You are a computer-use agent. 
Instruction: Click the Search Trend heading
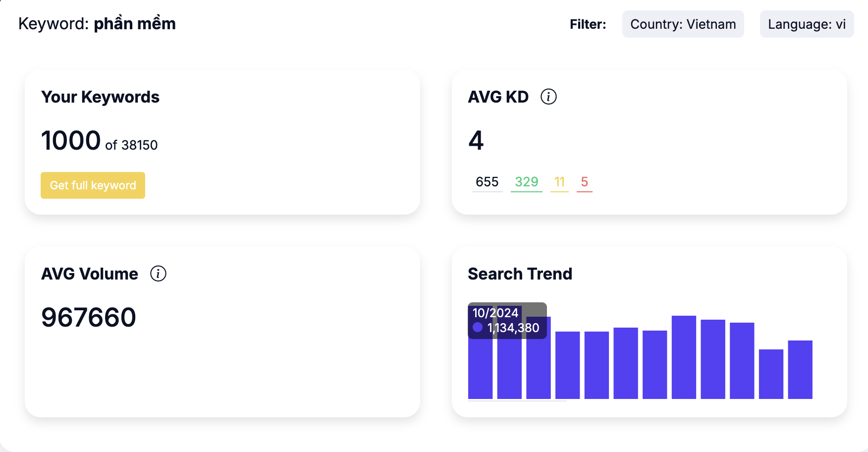(520, 274)
